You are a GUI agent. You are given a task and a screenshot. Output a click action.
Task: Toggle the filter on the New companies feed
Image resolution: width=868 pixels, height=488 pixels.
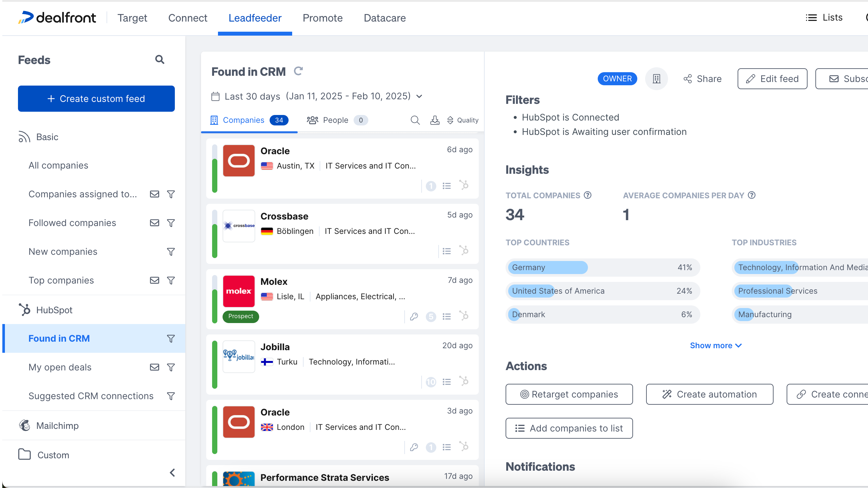click(x=171, y=252)
